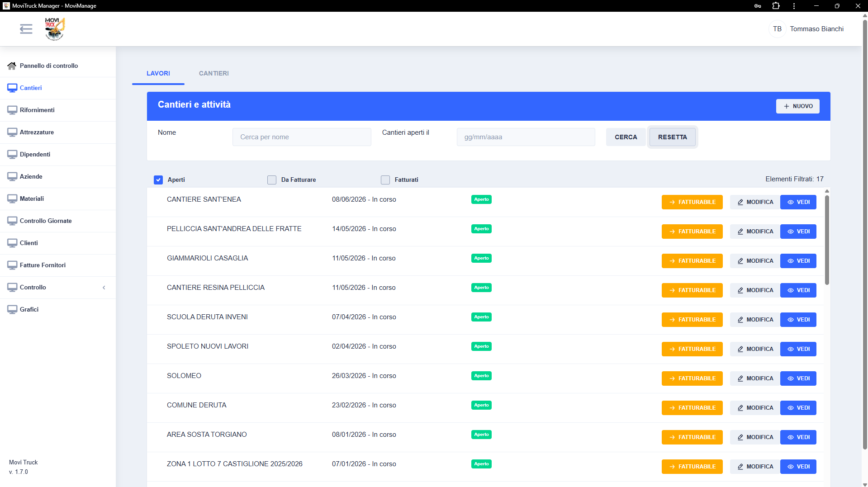The height and width of the screenshot is (487, 868).
Task: Open the three-dot menu in the title bar
Action: point(794,6)
